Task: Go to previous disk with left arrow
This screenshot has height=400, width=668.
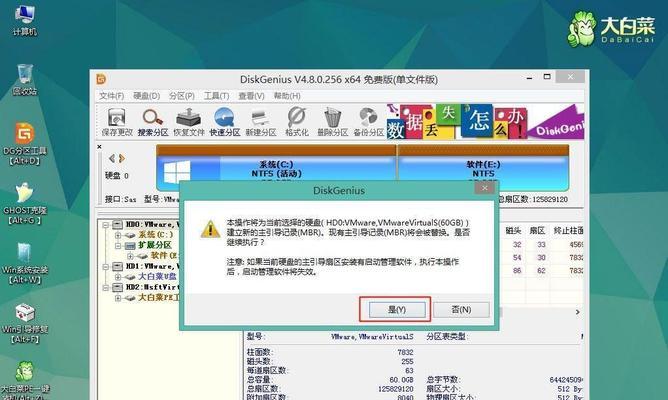Action: pyautogui.click(x=112, y=158)
